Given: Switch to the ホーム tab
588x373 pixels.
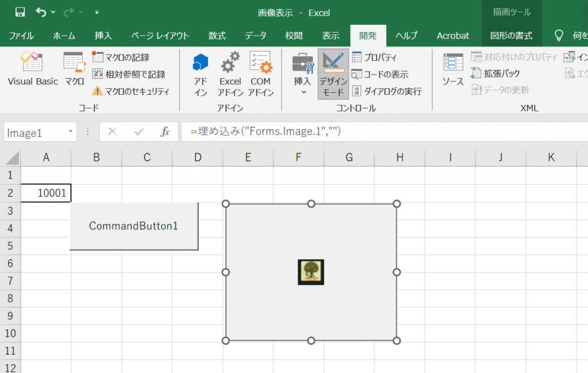Looking at the screenshot, I should coord(64,36).
